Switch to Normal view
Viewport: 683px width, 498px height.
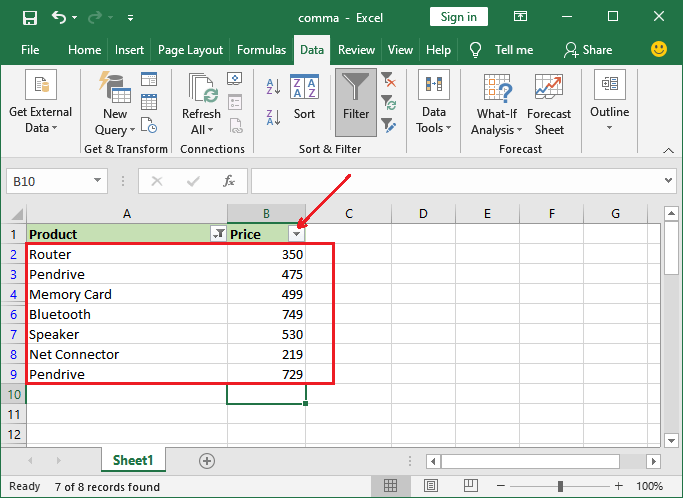point(390,486)
